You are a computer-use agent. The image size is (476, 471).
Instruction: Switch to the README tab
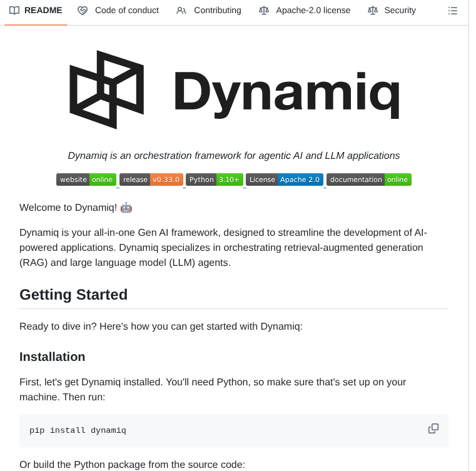pos(36,10)
